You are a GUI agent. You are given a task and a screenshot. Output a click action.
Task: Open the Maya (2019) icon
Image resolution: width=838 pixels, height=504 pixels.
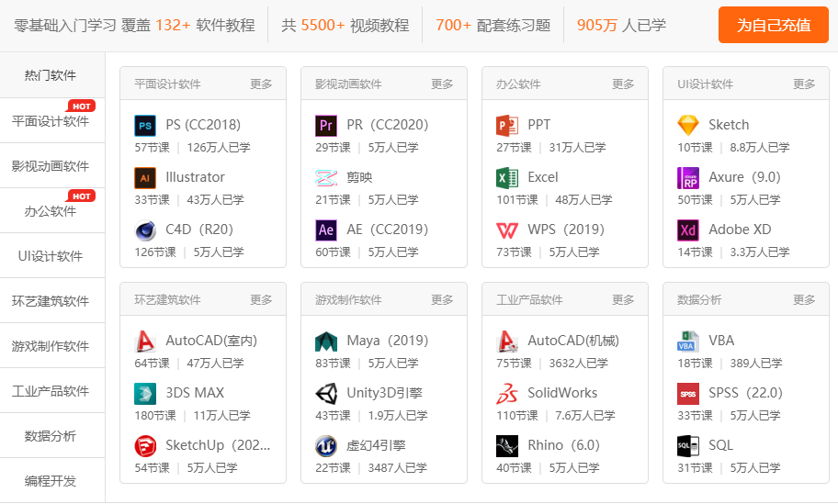tap(326, 342)
